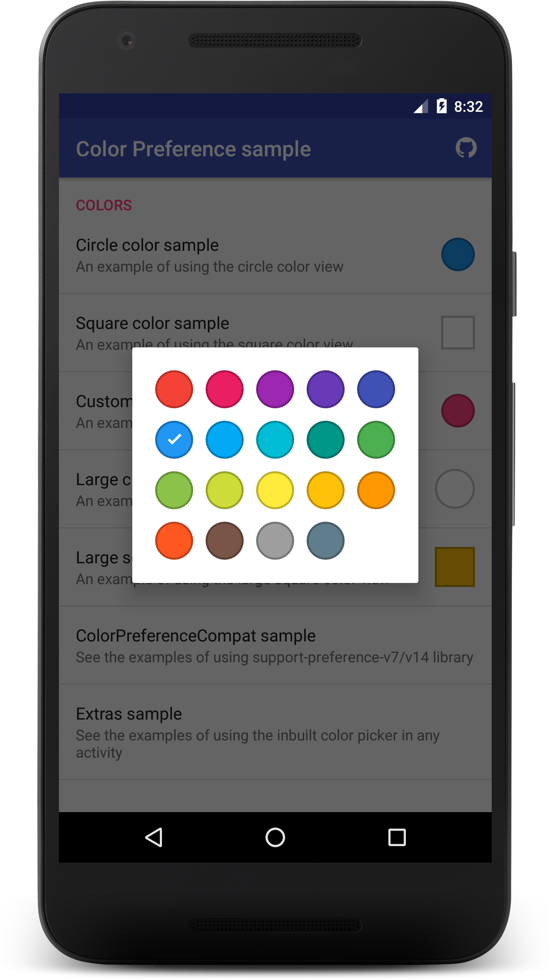Open recent apps square button
Viewport: 549px width, 980px height.
click(x=397, y=837)
